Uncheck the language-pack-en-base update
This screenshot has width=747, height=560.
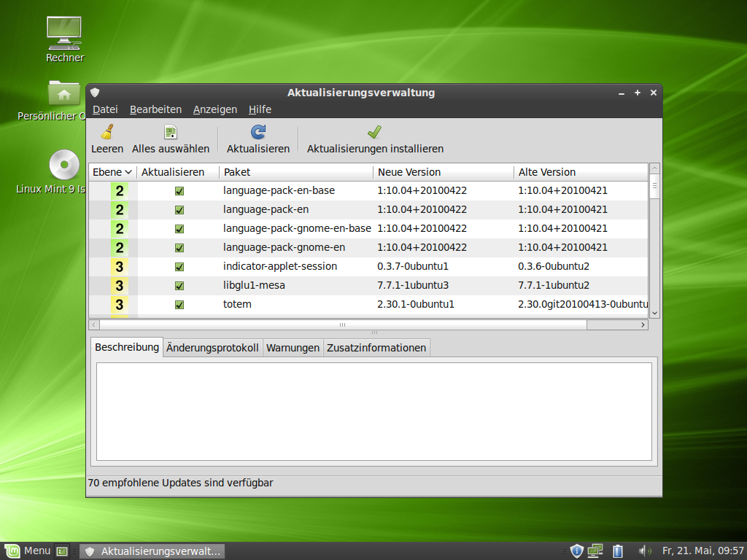coord(178,190)
